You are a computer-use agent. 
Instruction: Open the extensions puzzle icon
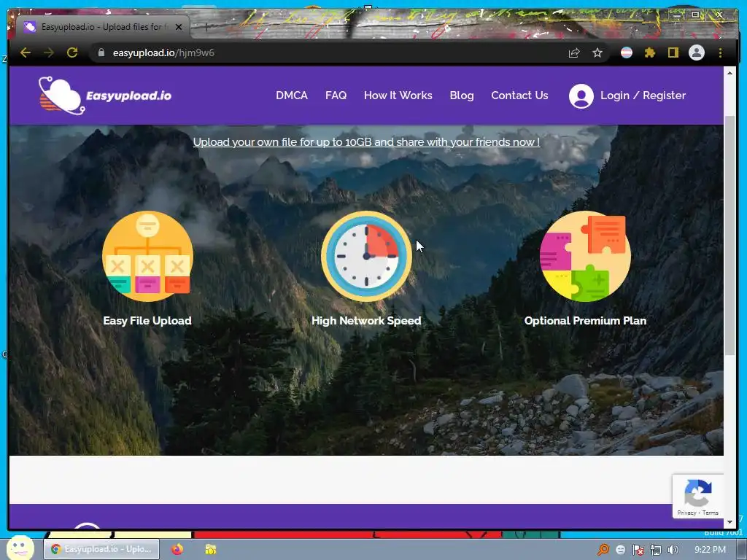click(x=650, y=52)
